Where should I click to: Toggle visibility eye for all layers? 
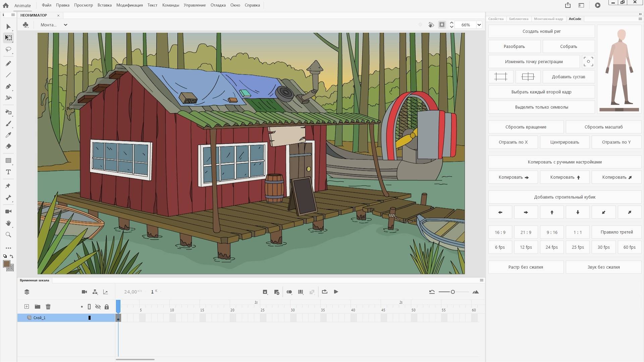click(98, 307)
